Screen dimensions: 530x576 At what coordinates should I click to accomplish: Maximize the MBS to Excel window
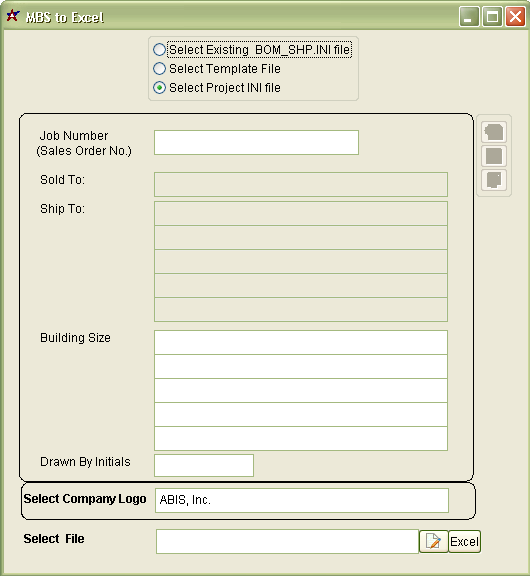tap(492, 17)
